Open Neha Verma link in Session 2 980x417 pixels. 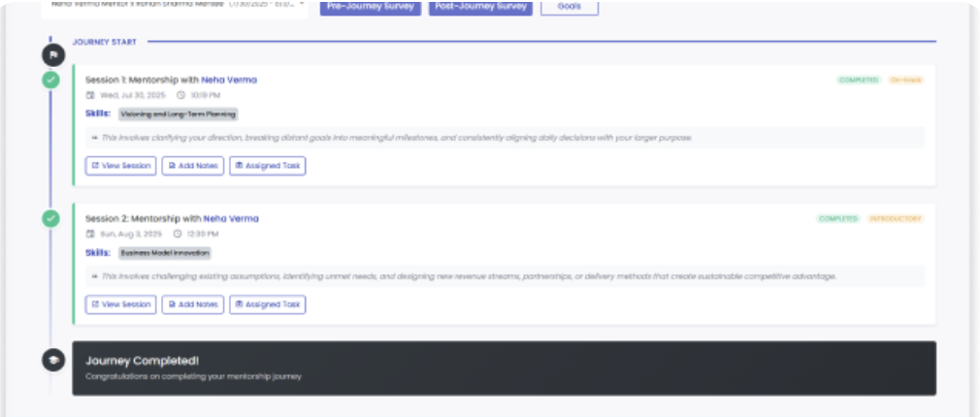tap(231, 218)
